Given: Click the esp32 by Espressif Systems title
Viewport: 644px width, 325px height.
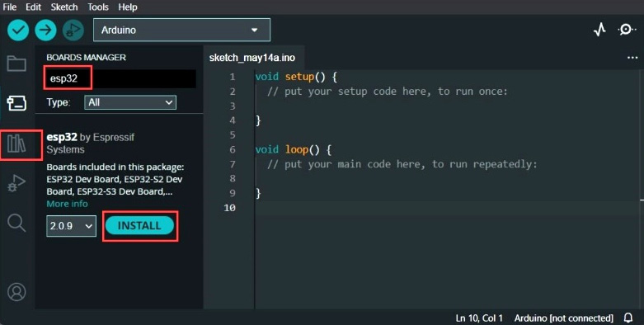Looking at the screenshot, I should click(91, 143).
